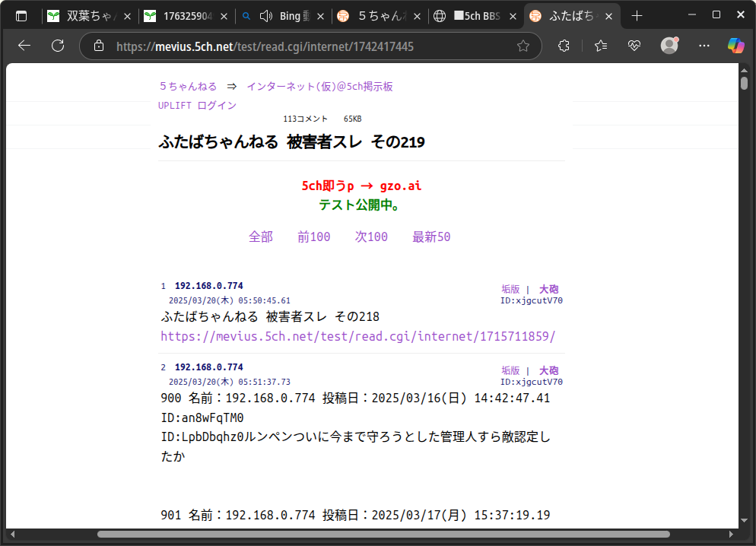Image resolution: width=756 pixels, height=546 pixels.
Task: Open the browser Extensions puzzle icon
Action: tap(564, 46)
